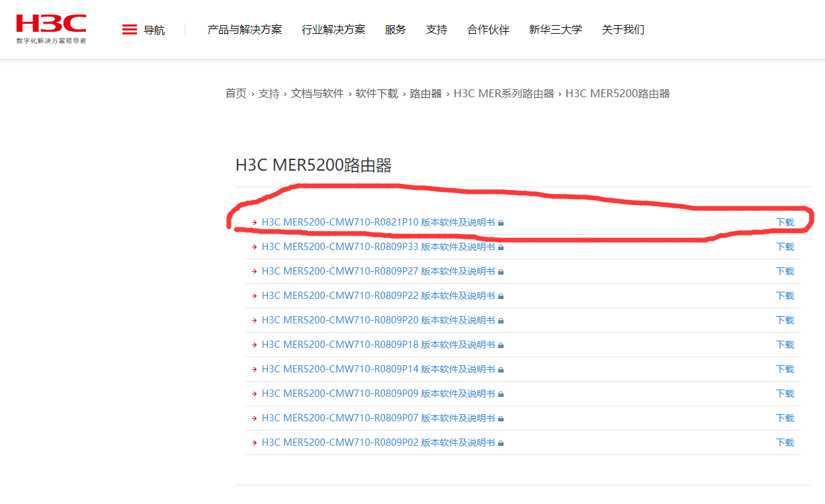This screenshot has width=825, height=504.
Task: Click the 数字化解决方案领导者 tagline
Action: click(51, 41)
